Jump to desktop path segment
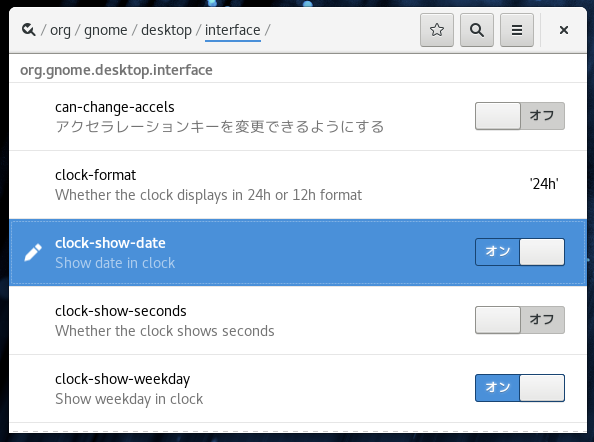This screenshot has width=594, height=442. click(166, 30)
